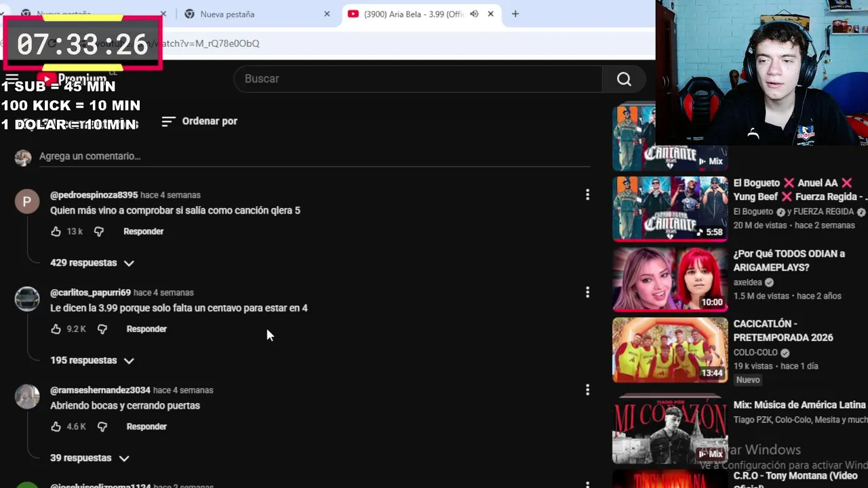The height and width of the screenshot is (488, 868).
Task: Open options menu for @pedroespinoza8395's comment
Action: click(x=587, y=195)
